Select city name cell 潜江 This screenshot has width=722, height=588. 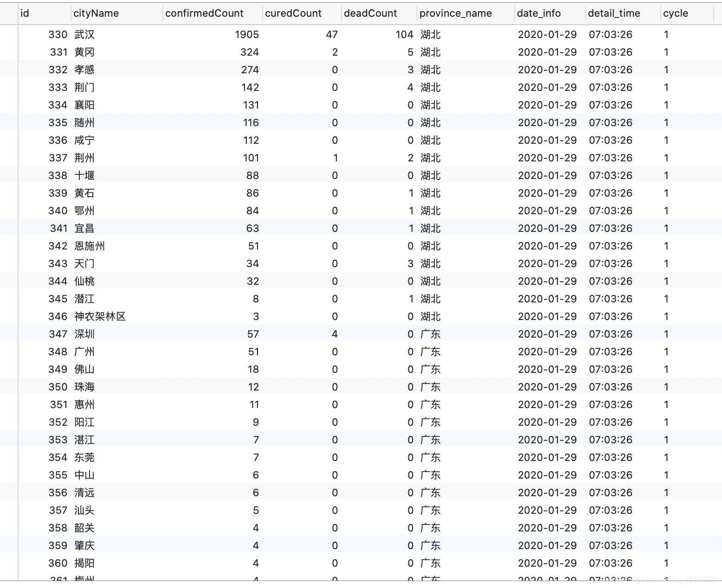click(x=84, y=299)
